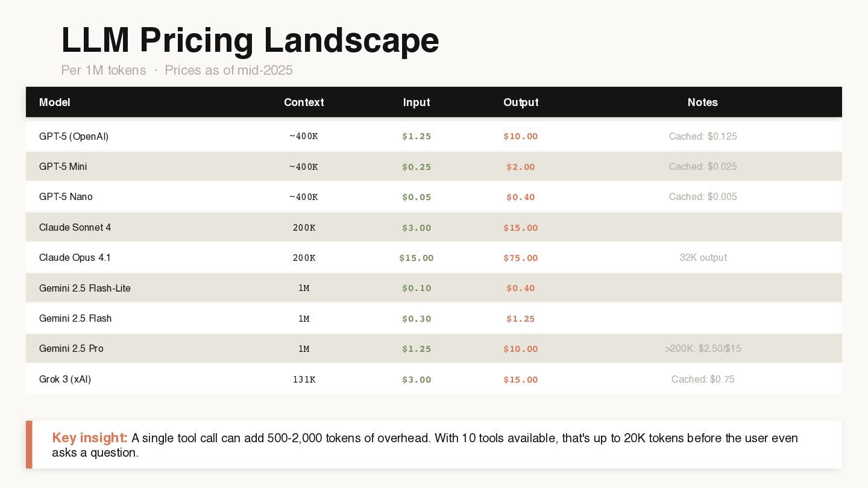
Task: Click the Context column header
Action: tap(304, 102)
